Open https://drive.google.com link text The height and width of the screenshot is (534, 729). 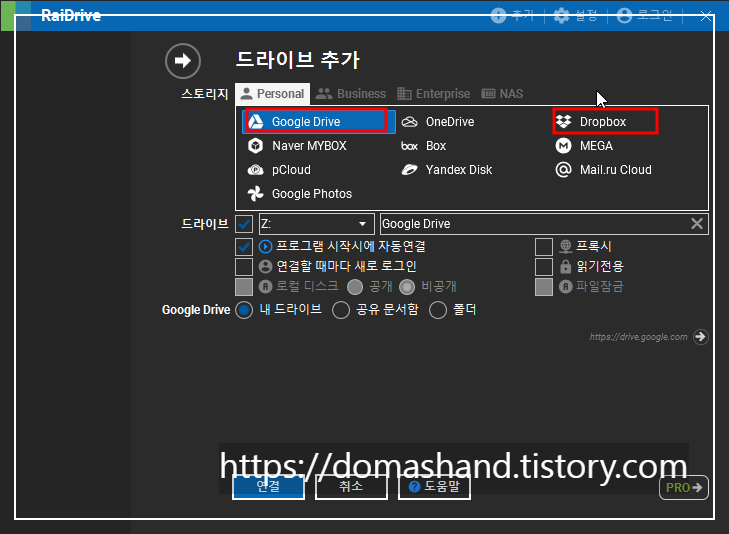tap(638, 337)
